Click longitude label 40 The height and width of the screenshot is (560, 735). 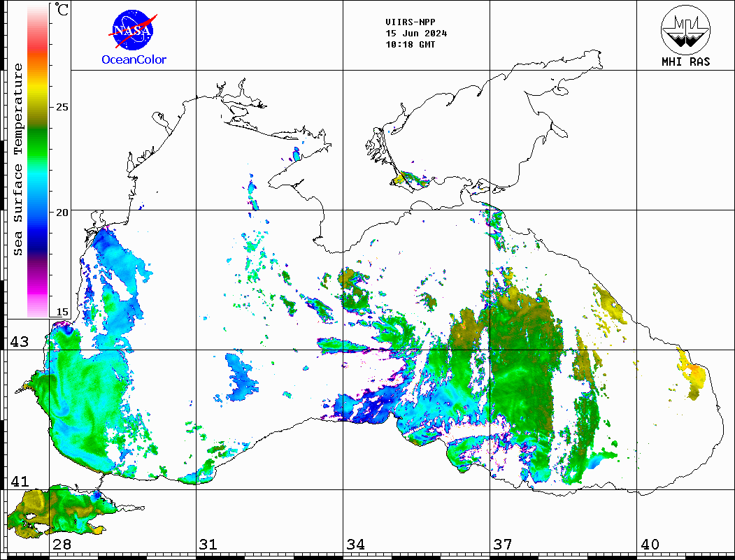[650, 545]
